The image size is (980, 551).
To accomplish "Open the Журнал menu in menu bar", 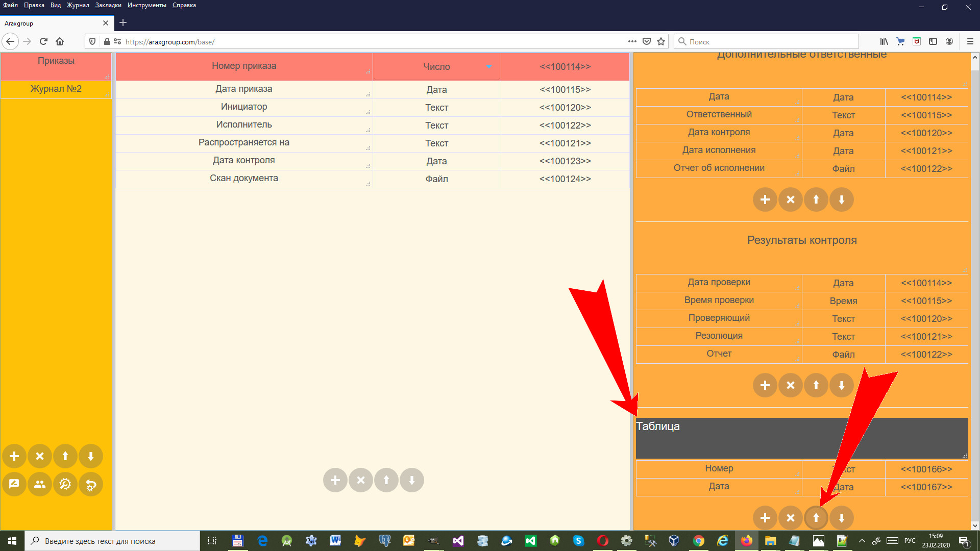I will point(78,5).
